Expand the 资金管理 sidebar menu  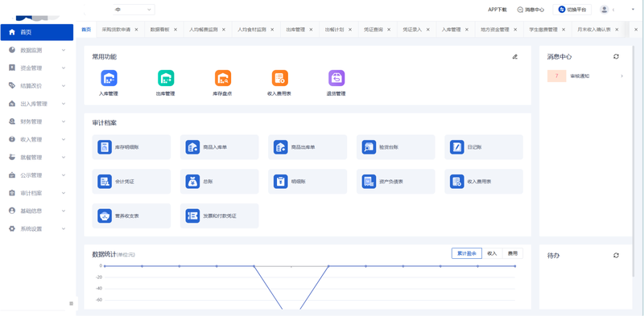point(37,68)
